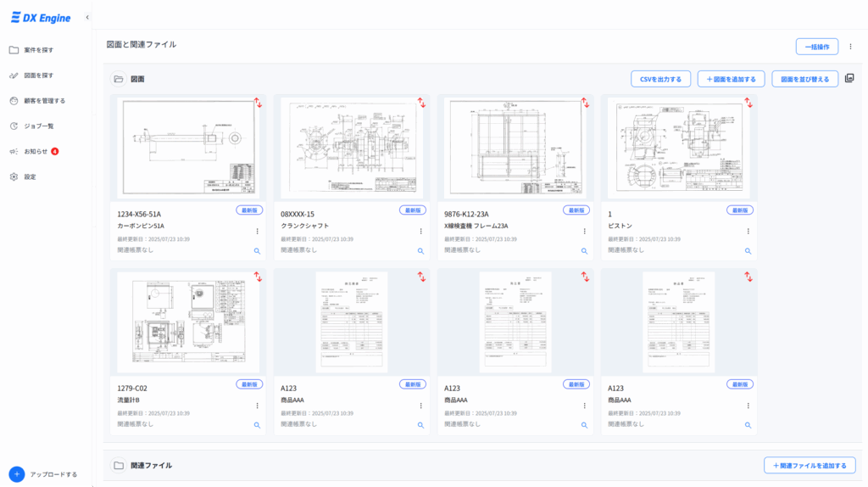Click the 図面を追加する button
868x487 pixels.
point(731,79)
